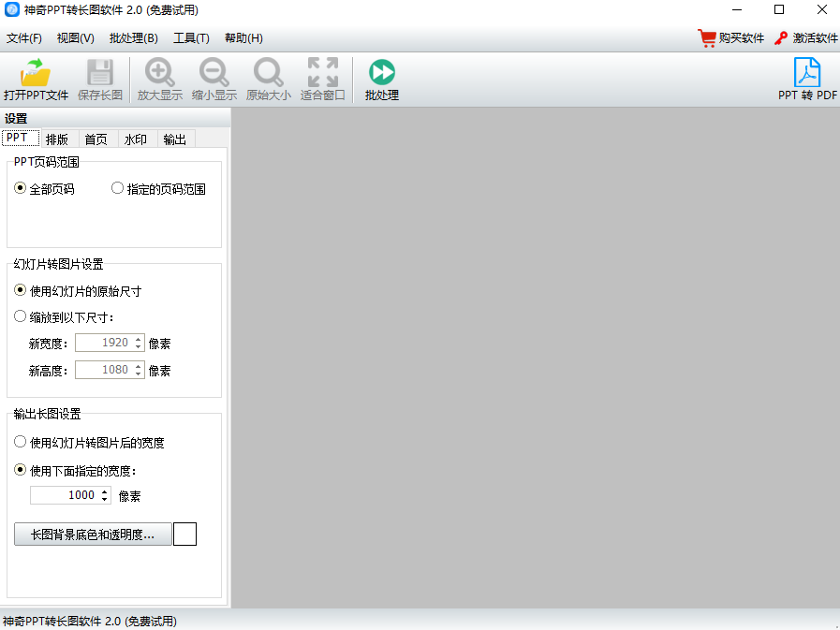Decrease 新高度 using its down arrow

tap(138, 374)
